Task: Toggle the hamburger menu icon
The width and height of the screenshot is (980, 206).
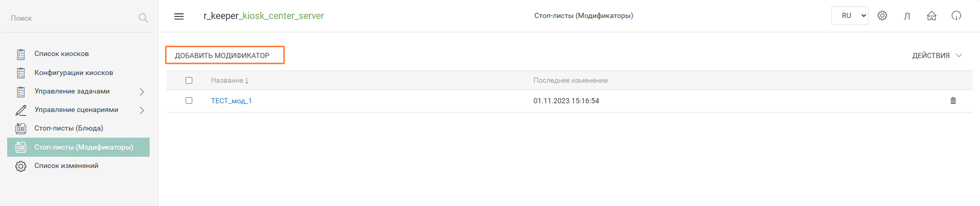Action: [x=179, y=16]
